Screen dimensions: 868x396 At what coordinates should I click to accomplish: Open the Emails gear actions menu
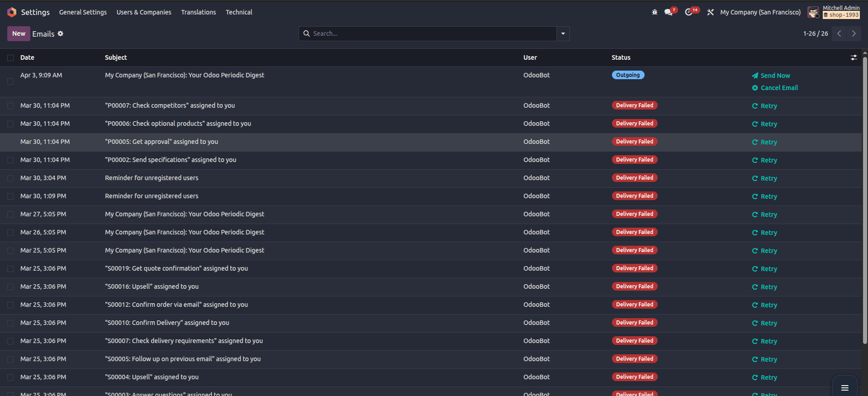click(61, 33)
